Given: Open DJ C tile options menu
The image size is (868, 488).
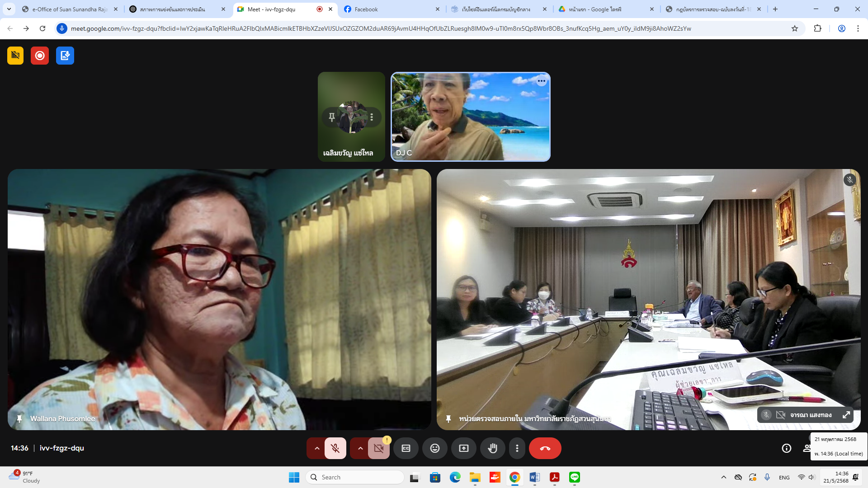Looking at the screenshot, I should point(541,81).
